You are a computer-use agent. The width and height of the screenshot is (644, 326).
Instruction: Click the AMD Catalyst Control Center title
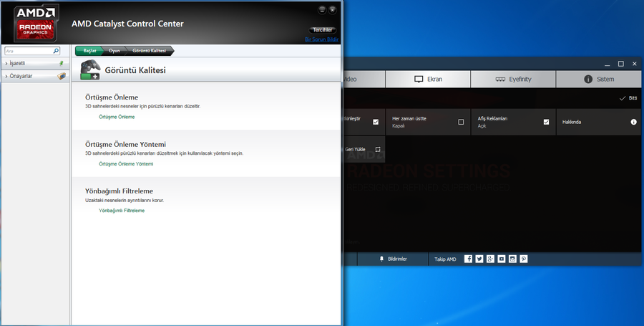[128, 24]
